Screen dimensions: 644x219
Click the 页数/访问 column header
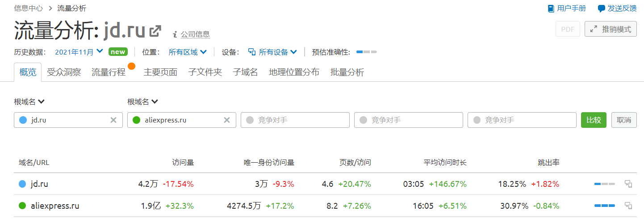[x=355, y=163]
